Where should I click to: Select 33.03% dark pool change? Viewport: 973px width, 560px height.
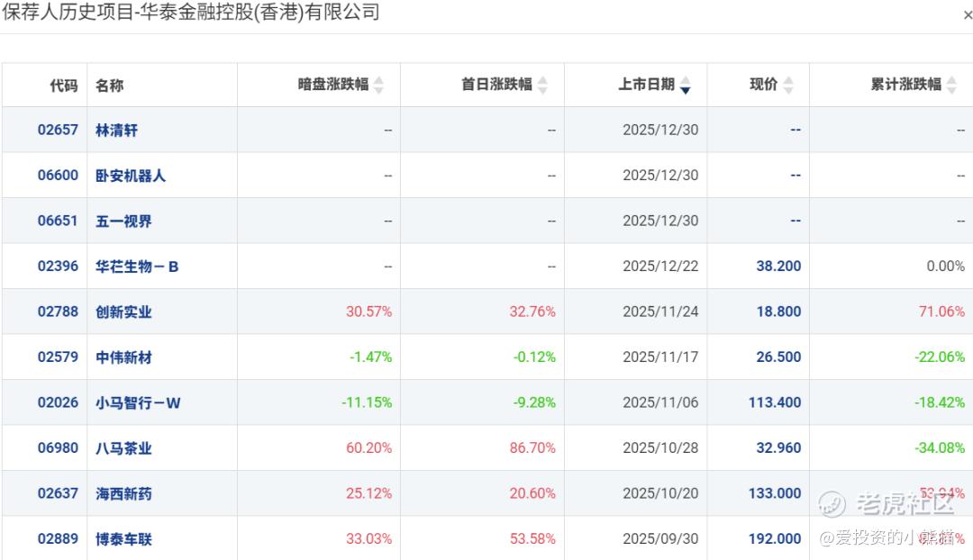[x=368, y=538]
